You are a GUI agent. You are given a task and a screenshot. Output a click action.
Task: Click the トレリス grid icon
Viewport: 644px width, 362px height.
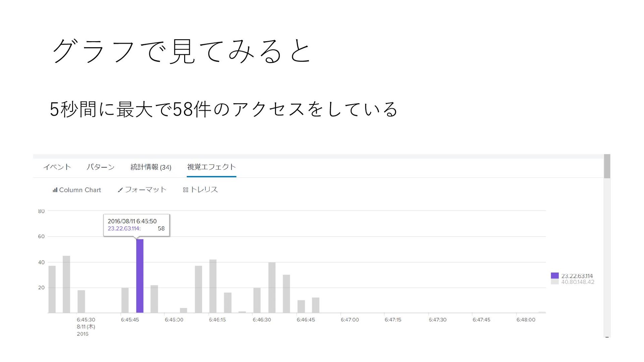click(185, 190)
